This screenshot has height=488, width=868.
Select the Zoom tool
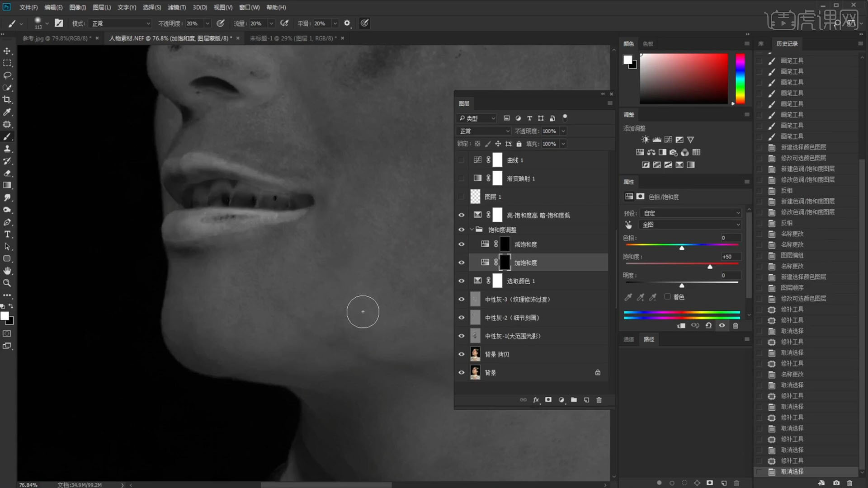tap(7, 283)
